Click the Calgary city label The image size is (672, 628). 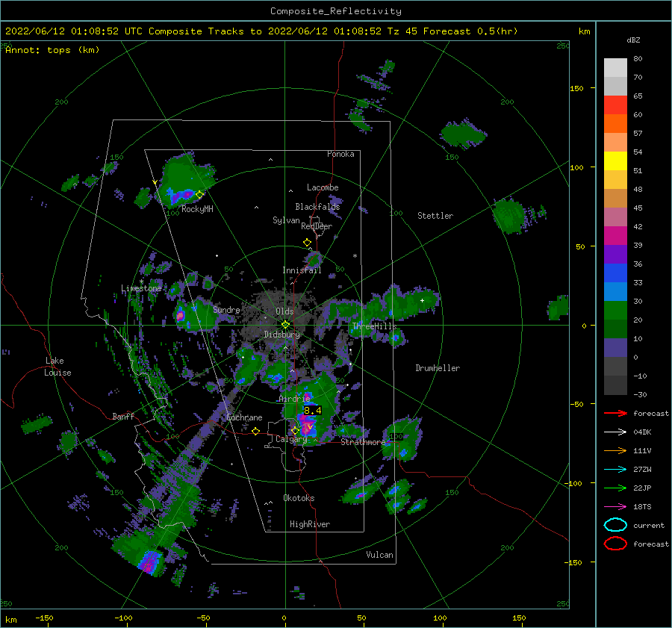(291, 439)
